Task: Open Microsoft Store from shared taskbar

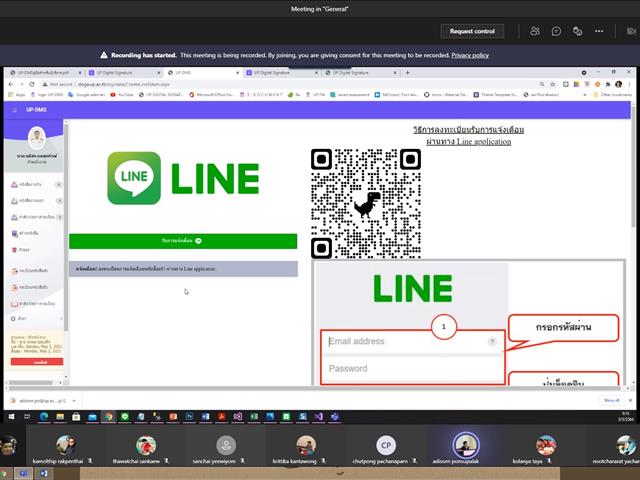Action: [x=76, y=416]
